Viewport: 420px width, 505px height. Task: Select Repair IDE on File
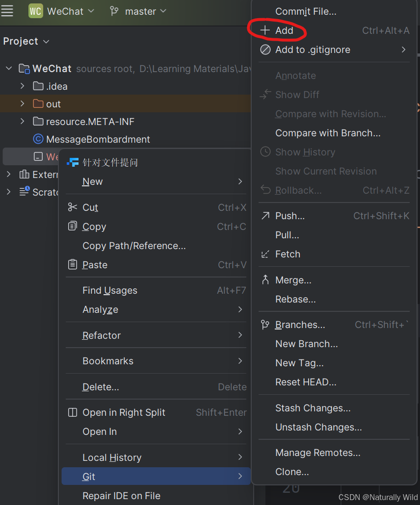pos(156,496)
